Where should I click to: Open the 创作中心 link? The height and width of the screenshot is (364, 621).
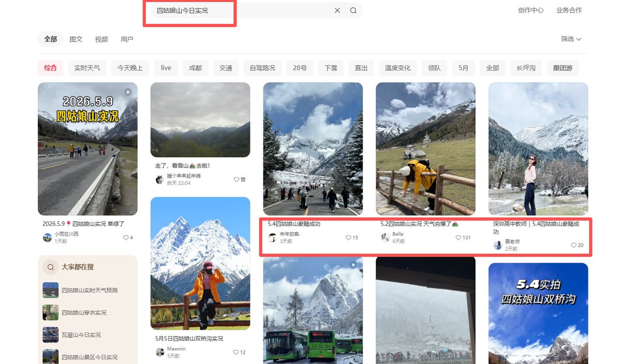click(531, 10)
